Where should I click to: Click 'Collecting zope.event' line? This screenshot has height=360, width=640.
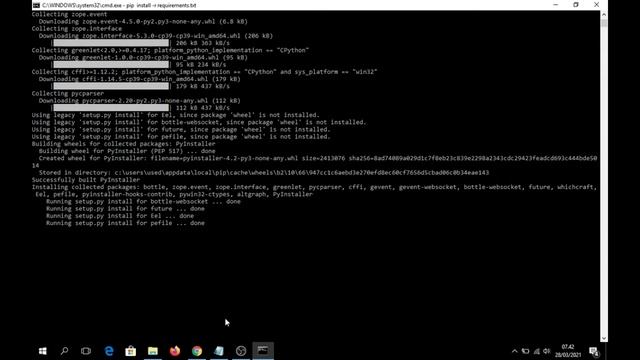click(x=69, y=14)
